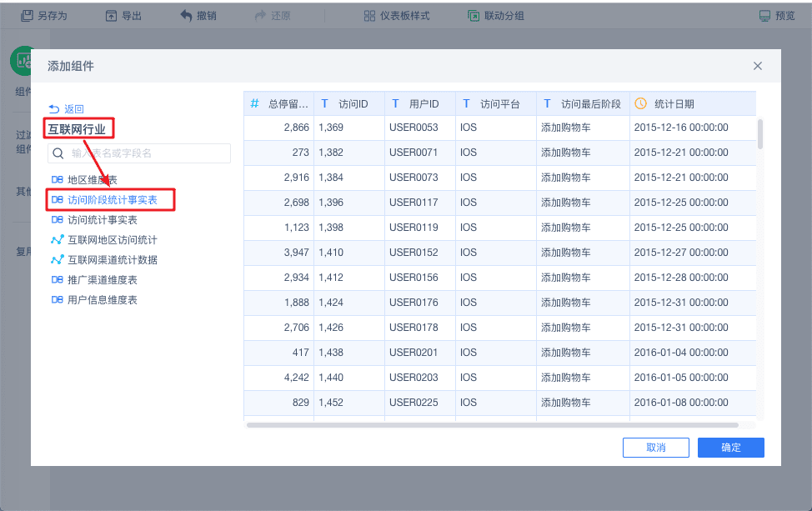Click the text type icon of 访问ID column
This screenshot has width=812, height=511.
pyautogui.click(x=324, y=103)
